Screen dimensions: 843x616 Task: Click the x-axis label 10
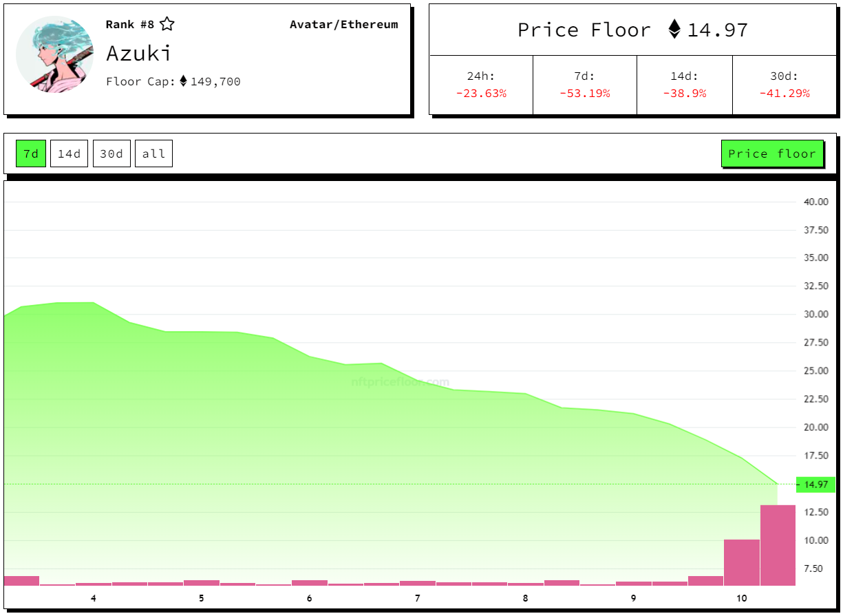click(x=742, y=598)
